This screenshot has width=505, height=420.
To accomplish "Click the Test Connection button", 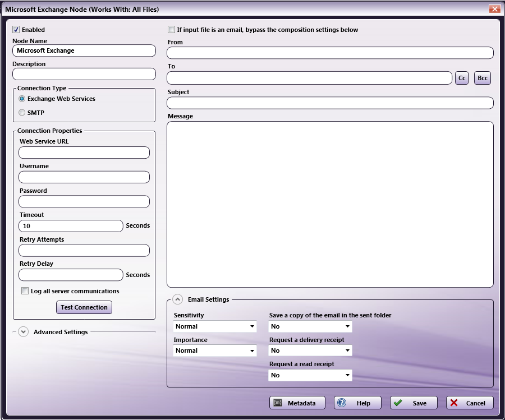I will (84, 307).
